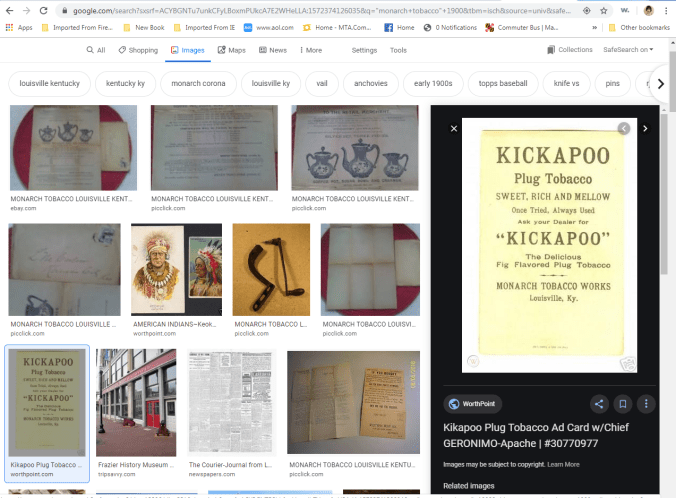
Task: Expand the SafeSearch on dropdown
Action: [x=628, y=50]
